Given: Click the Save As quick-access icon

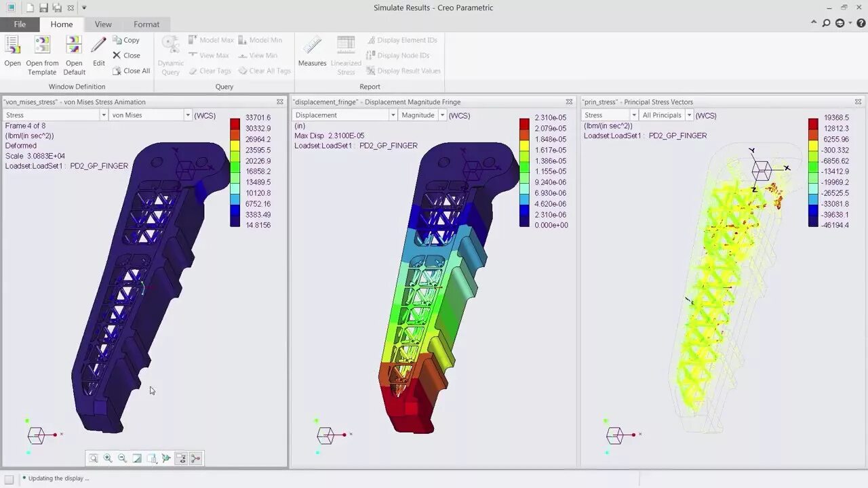Looking at the screenshot, I should pos(57,7).
